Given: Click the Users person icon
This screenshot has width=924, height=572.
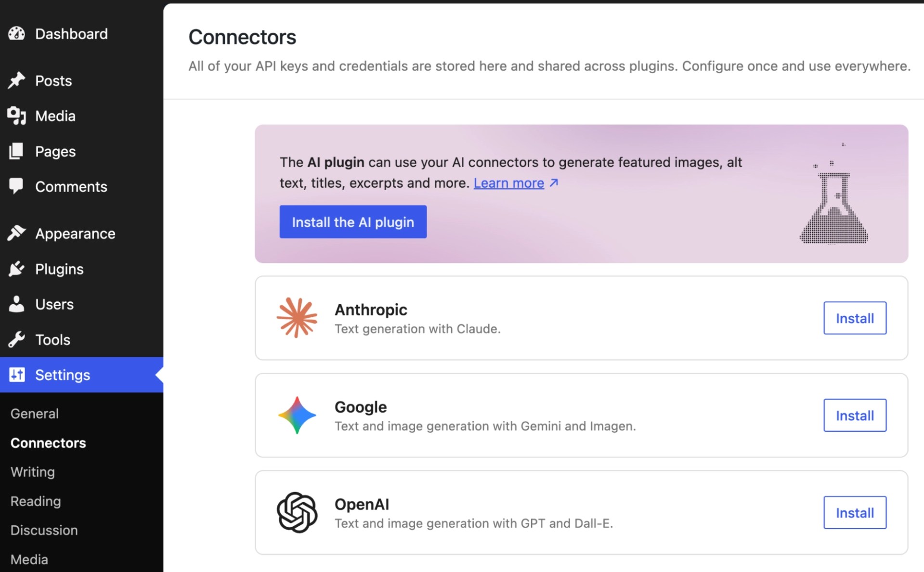Looking at the screenshot, I should point(16,304).
